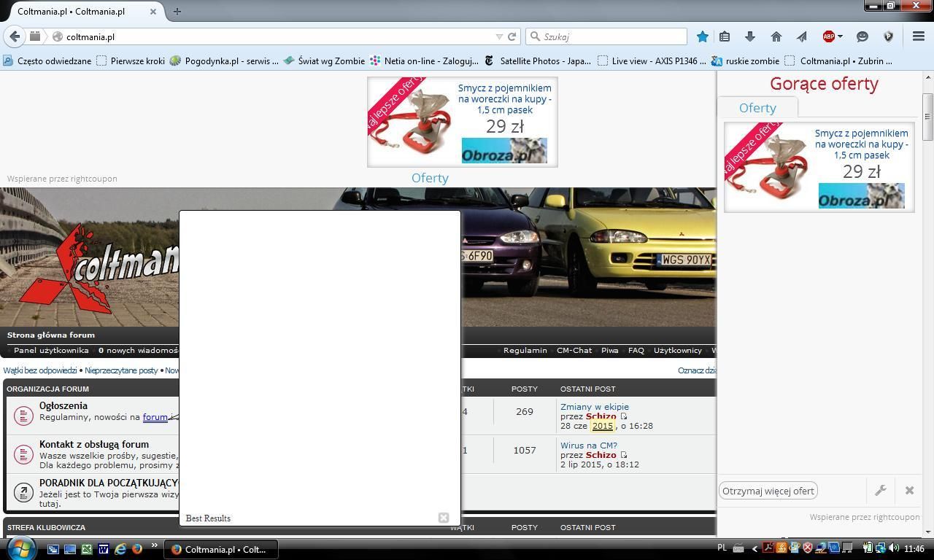Click the bookmark star icon

click(x=702, y=36)
